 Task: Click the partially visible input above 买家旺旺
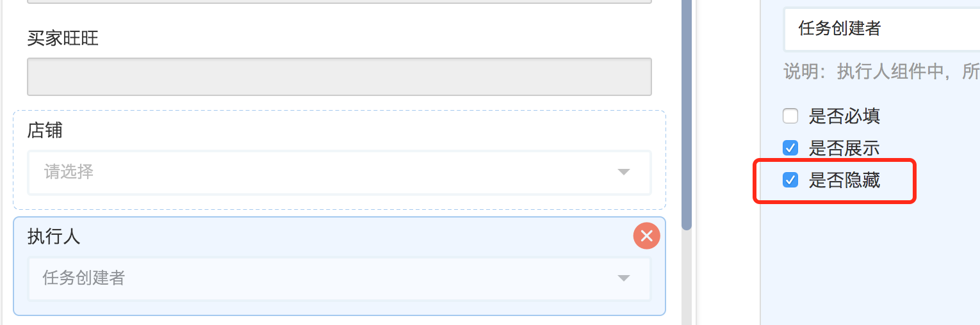click(339, 2)
